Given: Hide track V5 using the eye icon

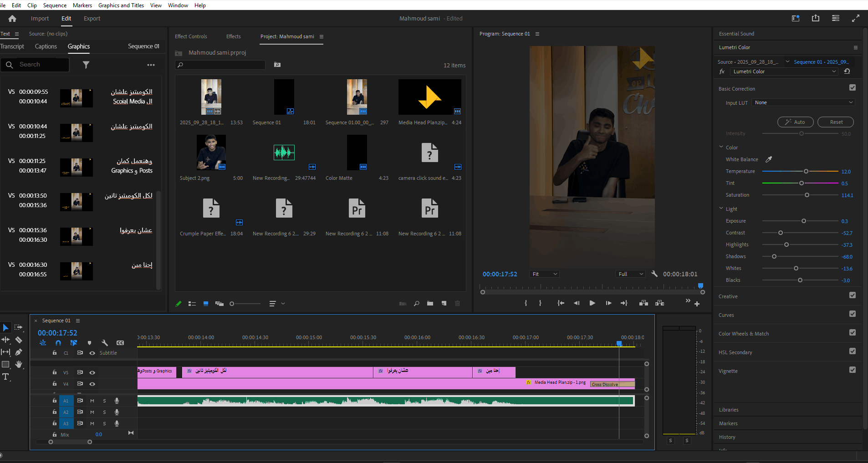Looking at the screenshot, I should (x=92, y=372).
